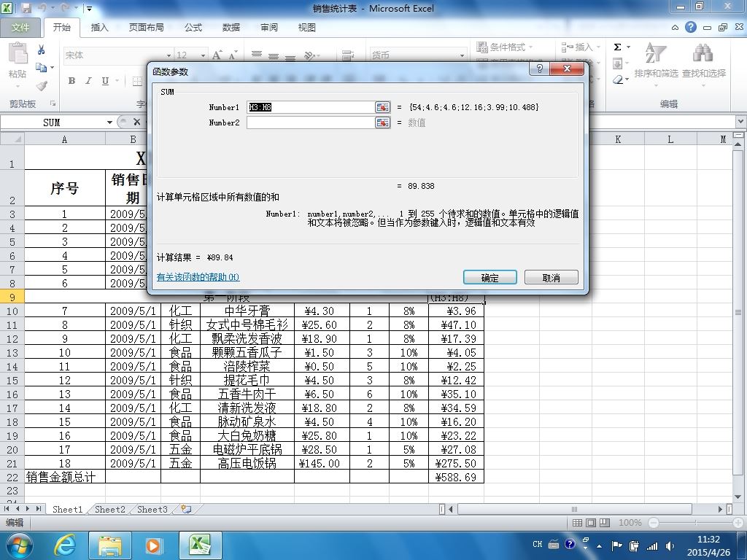747x560 pixels.
Task: Click the Cancel X in formula bar
Action: (x=136, y=122)
